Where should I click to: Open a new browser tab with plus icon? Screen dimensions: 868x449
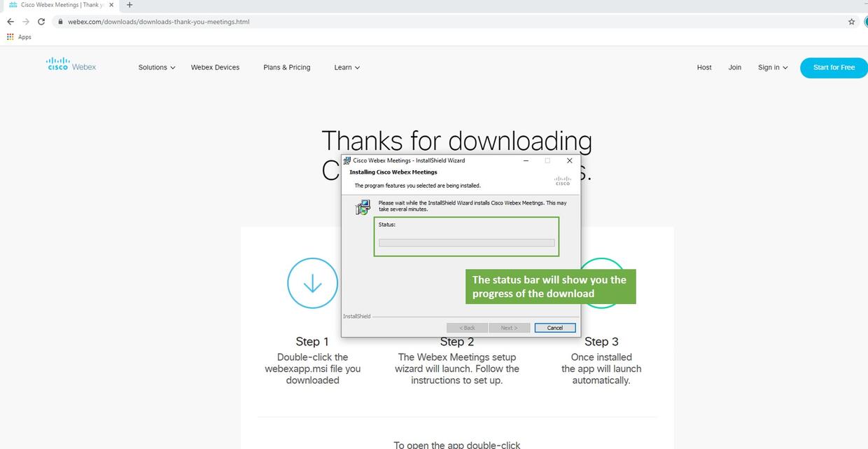[129, 5]
